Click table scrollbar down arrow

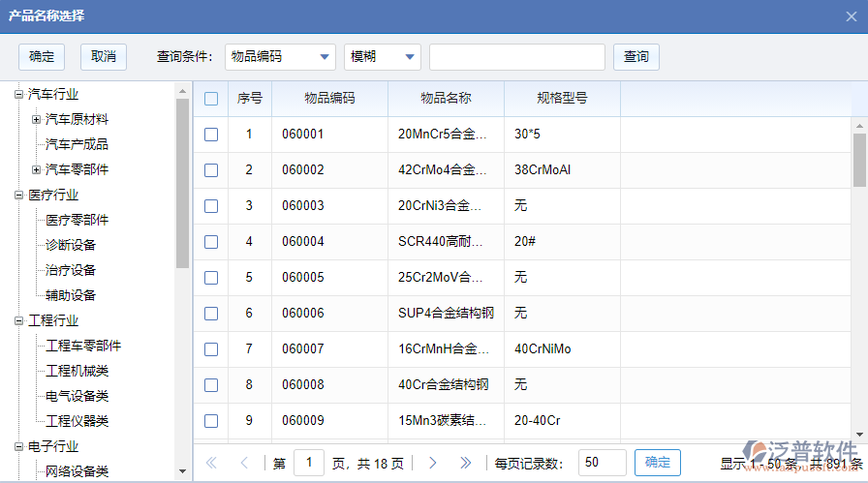[x=859, y=435]
